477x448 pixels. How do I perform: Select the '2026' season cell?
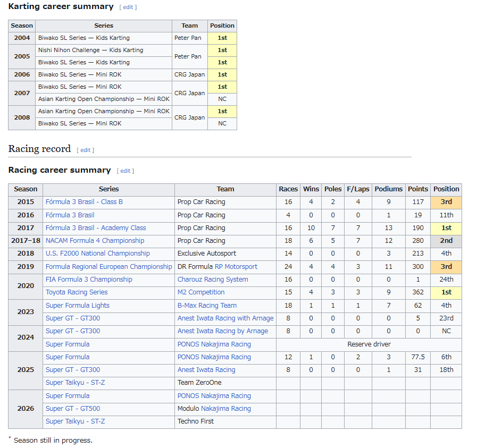point(26,409)
